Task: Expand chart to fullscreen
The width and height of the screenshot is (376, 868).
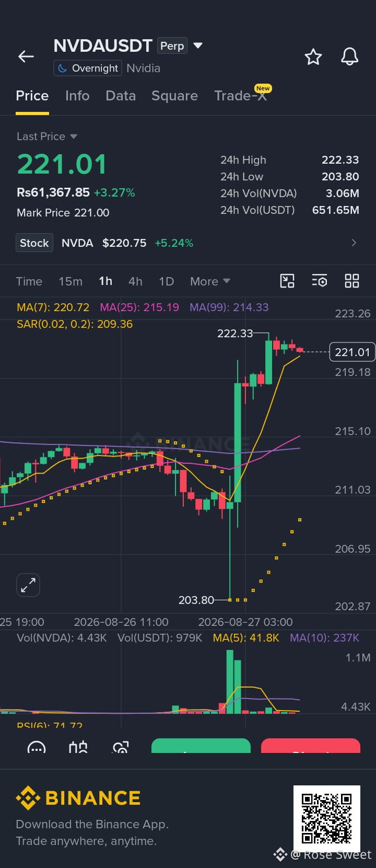Action: pos(28,585)
